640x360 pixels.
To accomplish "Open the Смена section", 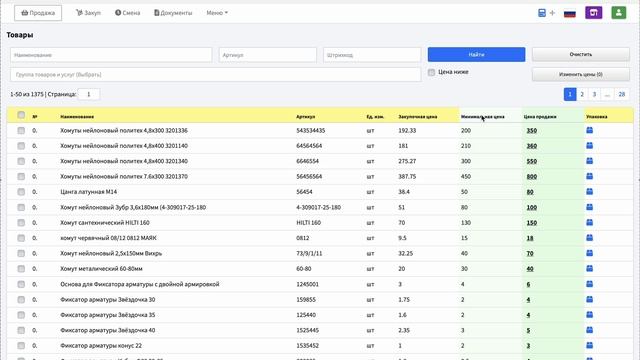I will click(127, 13).
